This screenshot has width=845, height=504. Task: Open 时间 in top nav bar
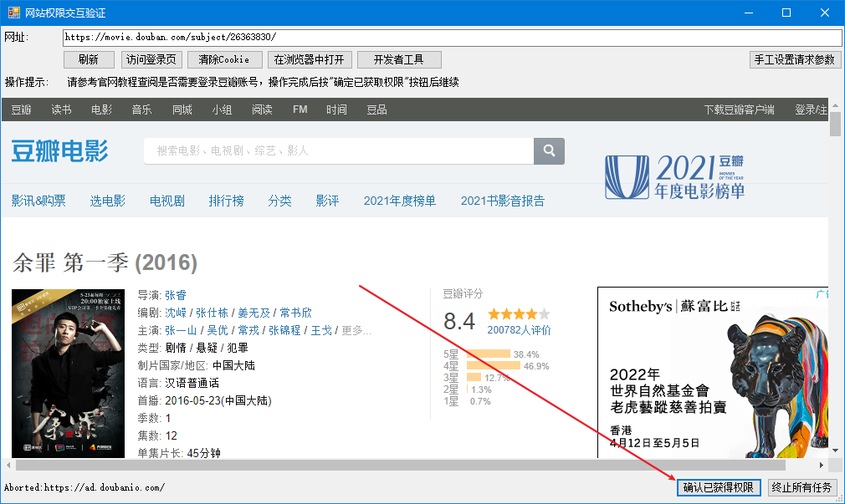pyautogui.click(x=336, y=109)
